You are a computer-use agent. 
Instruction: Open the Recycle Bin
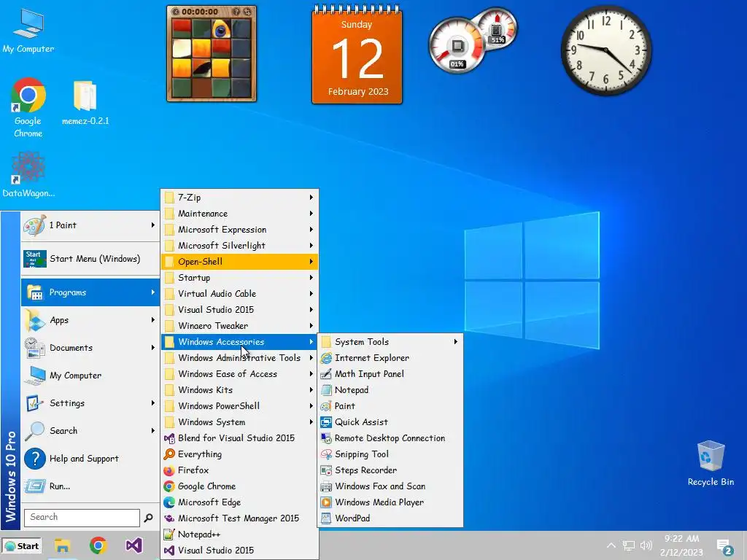(711, 463)
